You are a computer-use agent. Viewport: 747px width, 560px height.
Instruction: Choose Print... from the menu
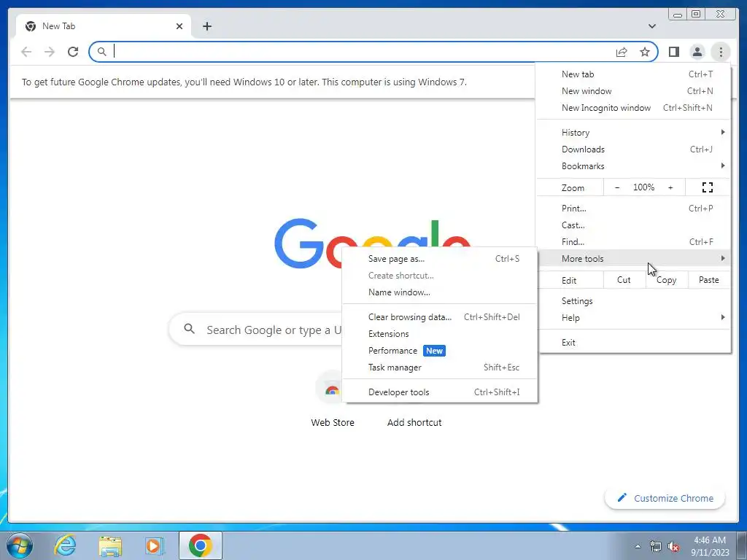coord(634,208)
